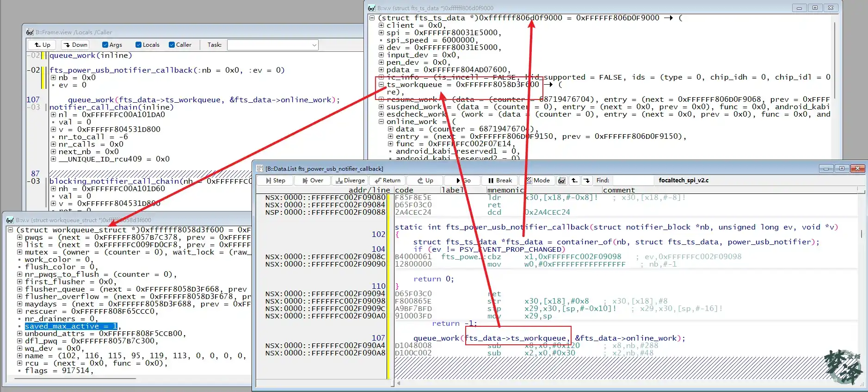The image size is (868, 392).
Task: Expand the rescuer member
Action: (19, 311)
